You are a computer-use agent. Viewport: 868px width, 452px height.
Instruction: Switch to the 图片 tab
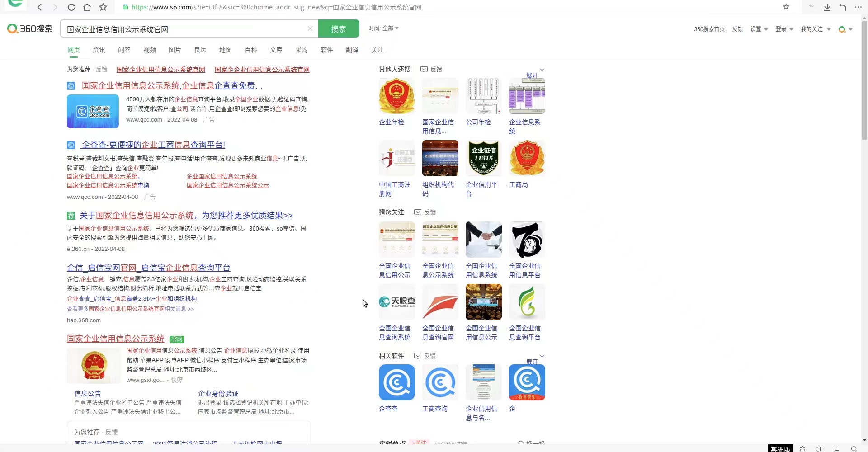(175, 50)
